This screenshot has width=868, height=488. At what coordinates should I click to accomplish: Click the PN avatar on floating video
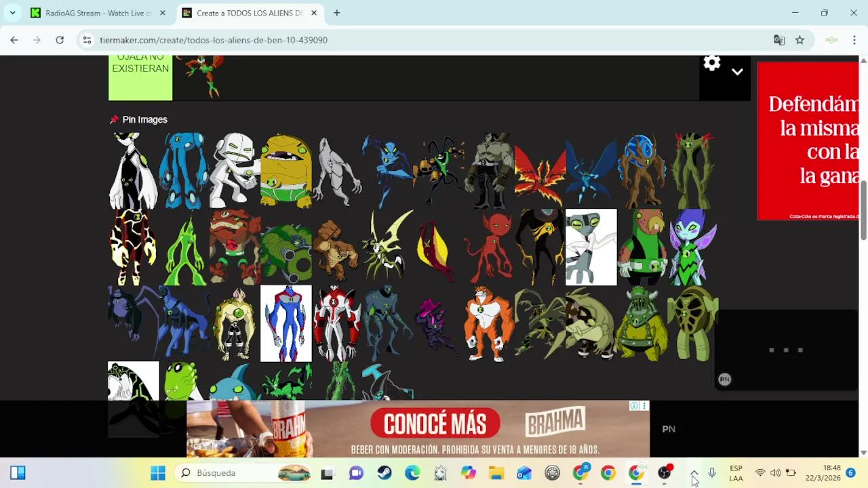pyautogui.click(x=724, y=380)
